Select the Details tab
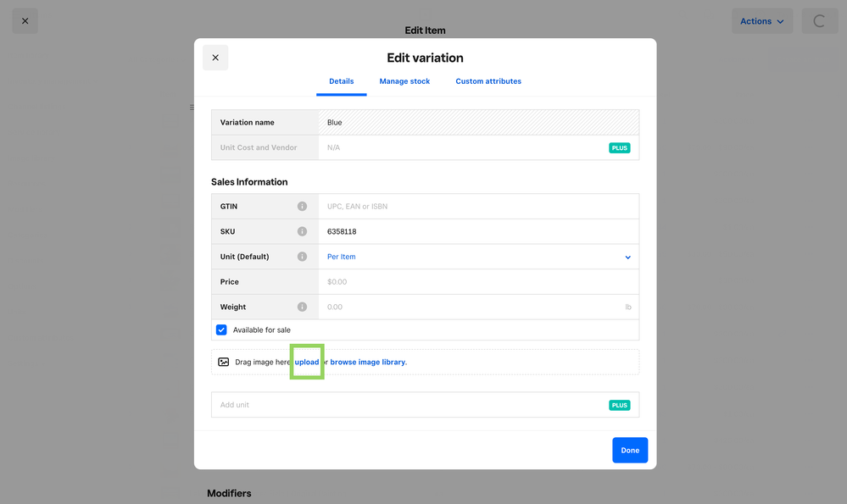Screen dimensions: 847x504 pos(342,81)
